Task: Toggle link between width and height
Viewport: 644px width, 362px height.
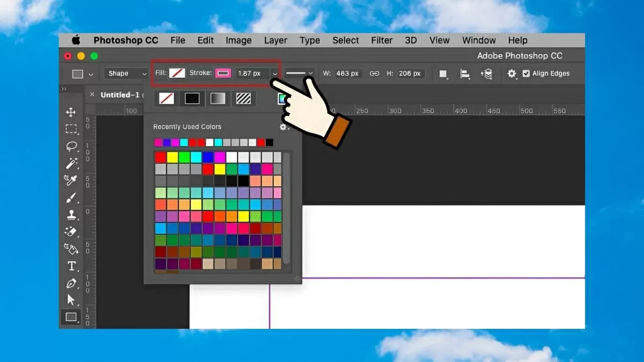Action: [375, 73]
